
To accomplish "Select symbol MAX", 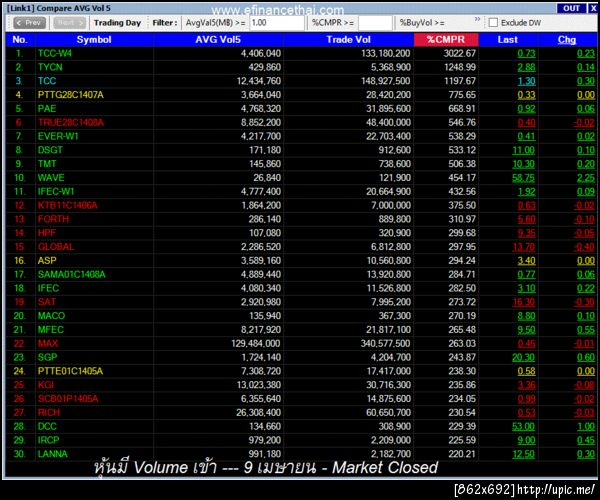I will click(48, 344).
